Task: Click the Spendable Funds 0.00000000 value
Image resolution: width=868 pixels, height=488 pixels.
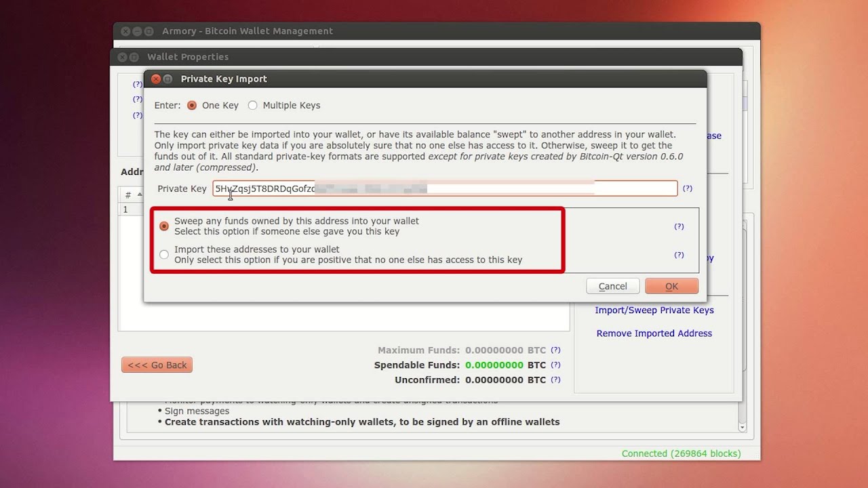Action: click(x=494, y=365)
